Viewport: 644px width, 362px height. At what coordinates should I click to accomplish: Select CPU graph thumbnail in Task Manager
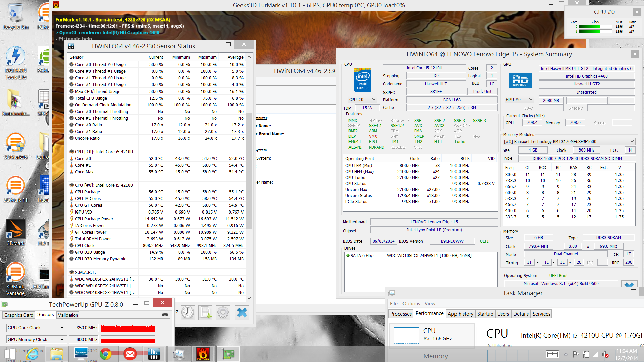(406, 336)
